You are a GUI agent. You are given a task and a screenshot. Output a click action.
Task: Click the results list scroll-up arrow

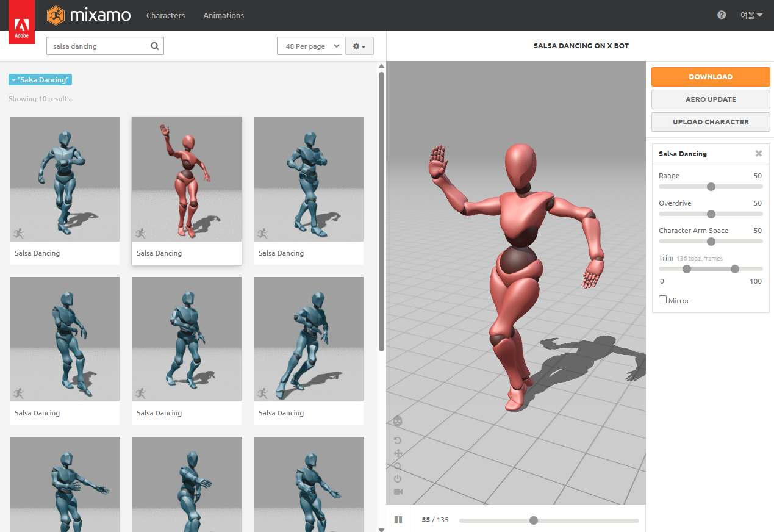click(x=381, y=66)
